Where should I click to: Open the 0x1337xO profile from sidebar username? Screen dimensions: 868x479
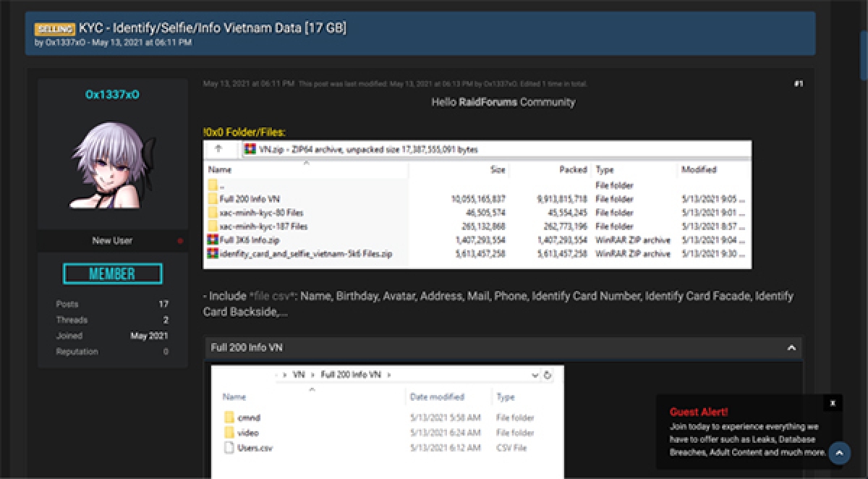[112, 95]
